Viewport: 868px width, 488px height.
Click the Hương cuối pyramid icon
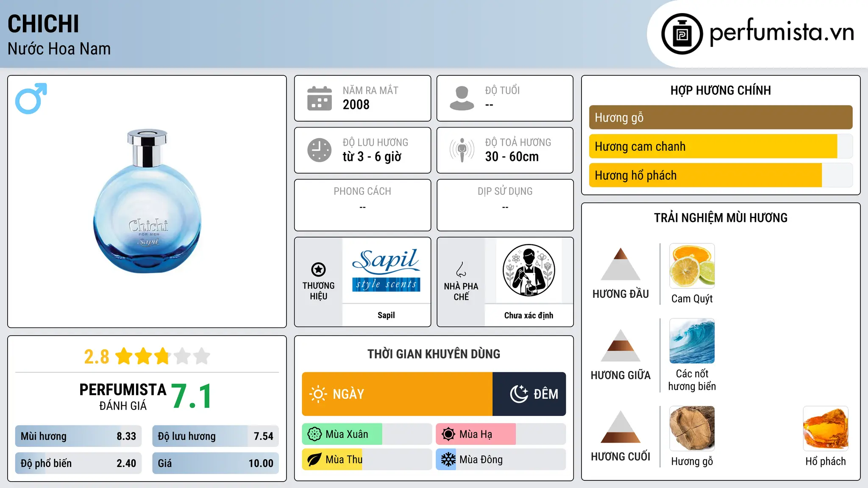(x=620, y=427)
